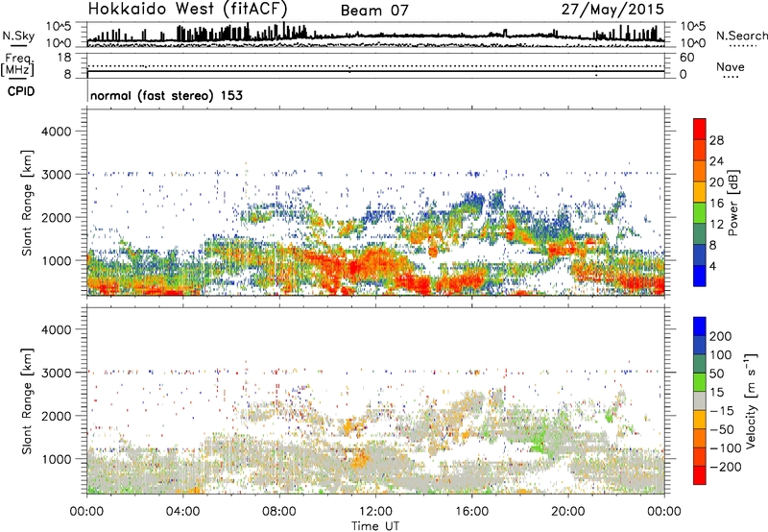The width and height of the screenshot is (768, 532).
Task: Click the '16:00' time tick label
Action: coord(471,512)
